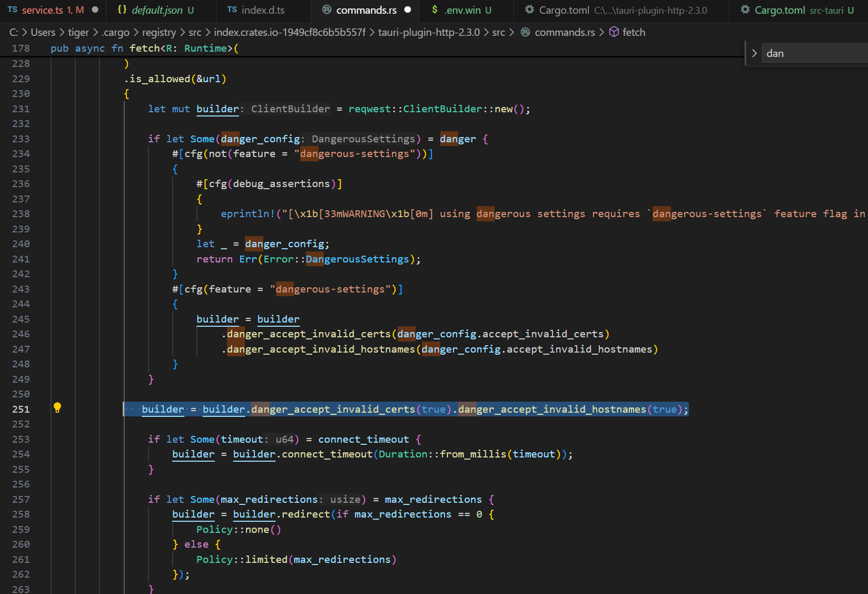Select the commands.rs tab
Viewport: 868px width, 594px height.
tap(366, 10)
